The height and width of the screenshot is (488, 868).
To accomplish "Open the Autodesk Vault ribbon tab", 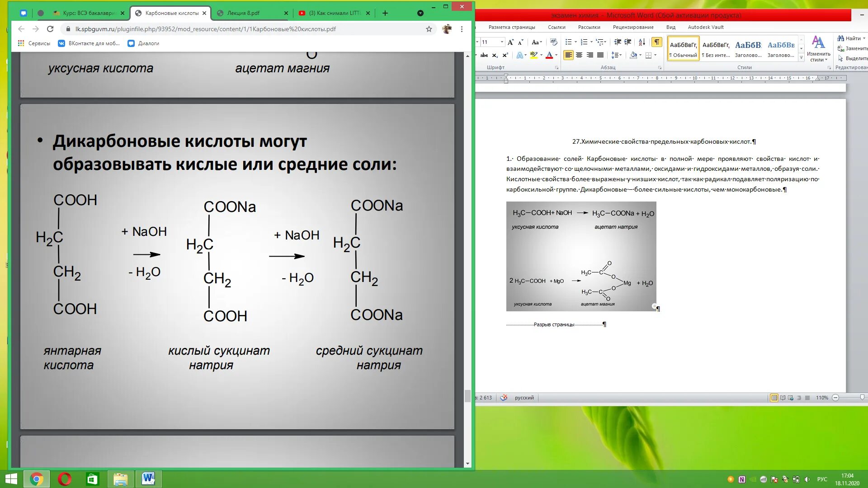I will [x=706, y=27].
